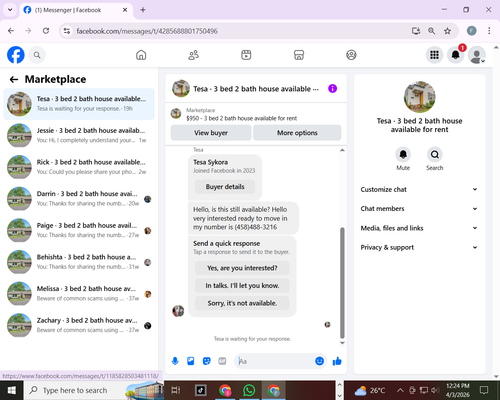Open the Windows Start menu
The height and width of the screenshot is (400, 500).
(12, 390)
